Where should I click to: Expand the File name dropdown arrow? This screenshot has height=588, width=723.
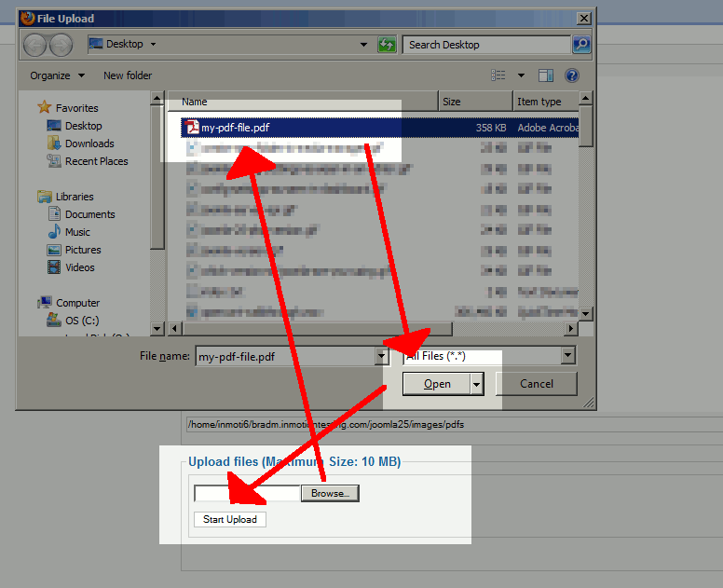tap(381, 356)
